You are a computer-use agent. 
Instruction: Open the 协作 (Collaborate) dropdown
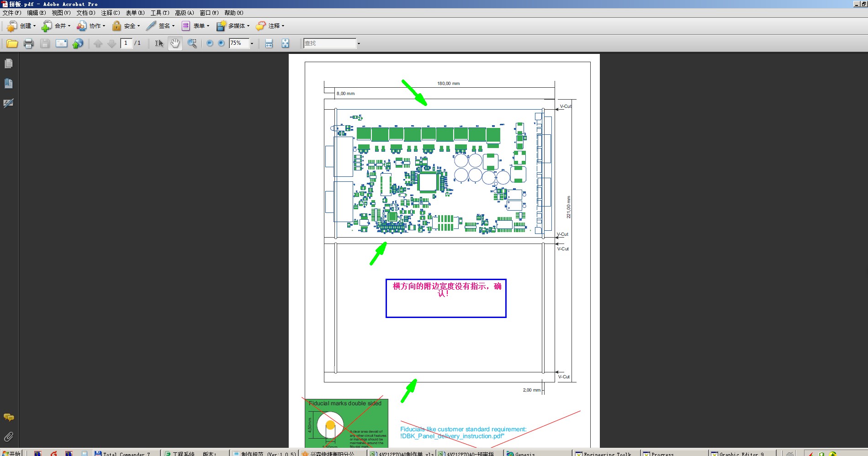pos(91,26)
